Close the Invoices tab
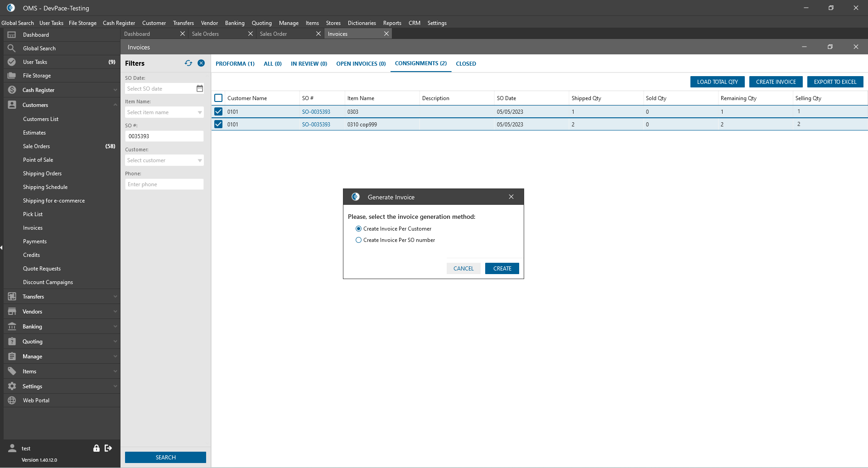The height and width of the screenshot is (468, 868). [386, 34]
